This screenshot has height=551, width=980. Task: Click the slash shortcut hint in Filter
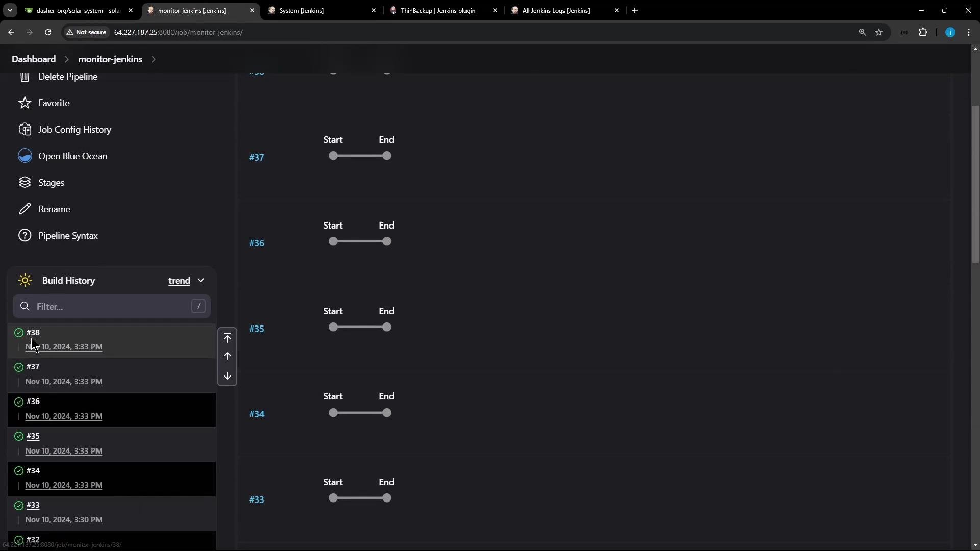198,306
